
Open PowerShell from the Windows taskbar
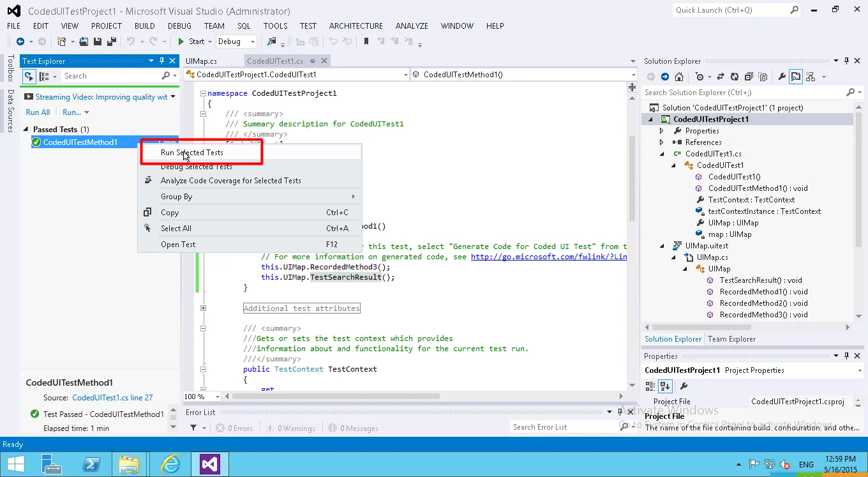pos(91,464)
